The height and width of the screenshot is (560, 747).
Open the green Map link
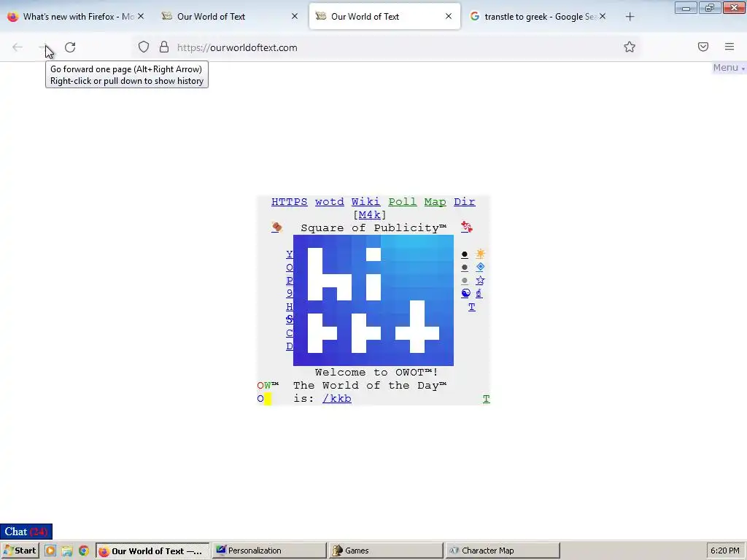point(435,202)
